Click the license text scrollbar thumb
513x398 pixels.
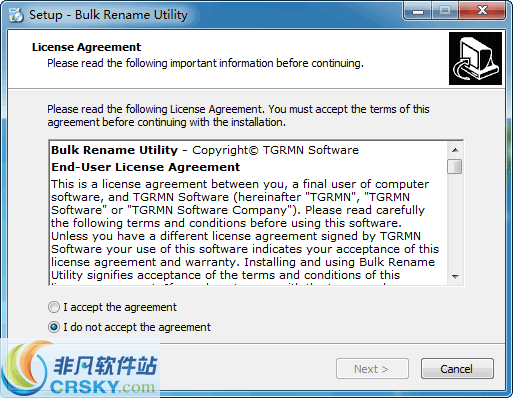coord(455,166)
